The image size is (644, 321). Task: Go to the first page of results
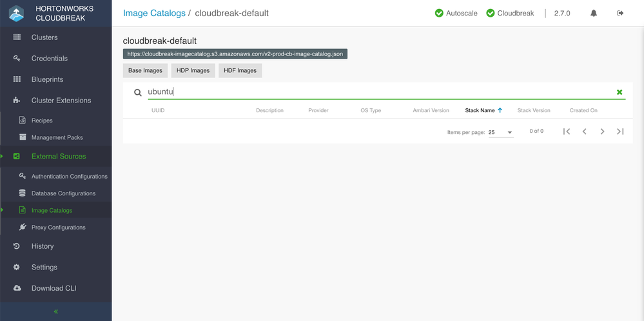[567, 131]
